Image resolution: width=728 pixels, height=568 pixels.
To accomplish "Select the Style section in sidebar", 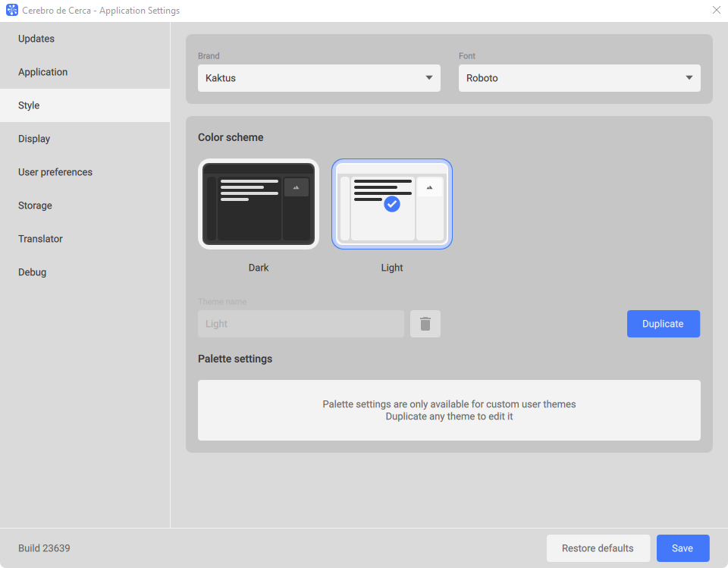I will pyautogui.click(x=28, y=105).
